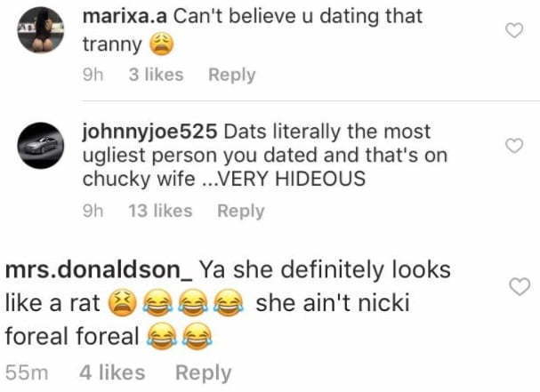This screenshot has height=392, width=540.
Task: Reply to the mrs.donaldson_ comment
Action: point(204,372)
